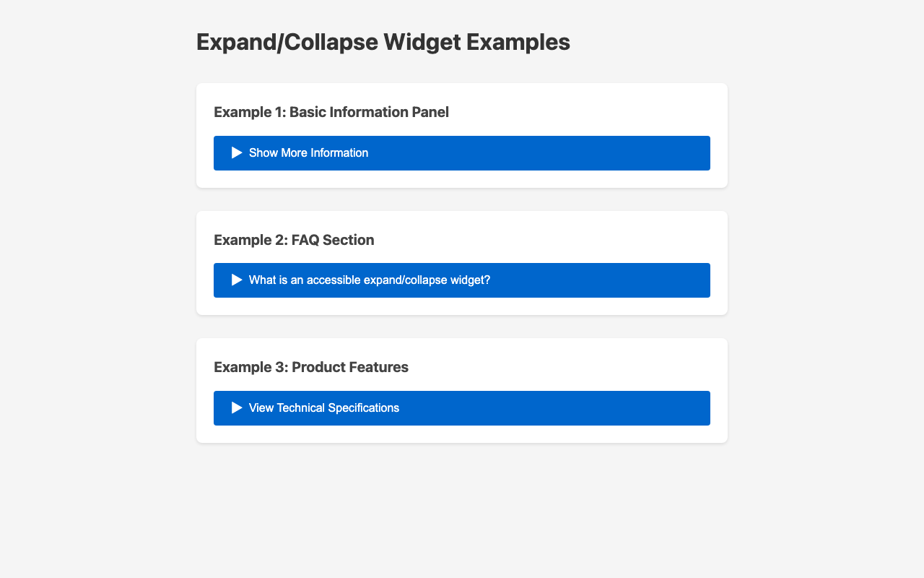Expand View Technical Specifications
This screenshot has width=924, height=578.
tap(462, 408)
